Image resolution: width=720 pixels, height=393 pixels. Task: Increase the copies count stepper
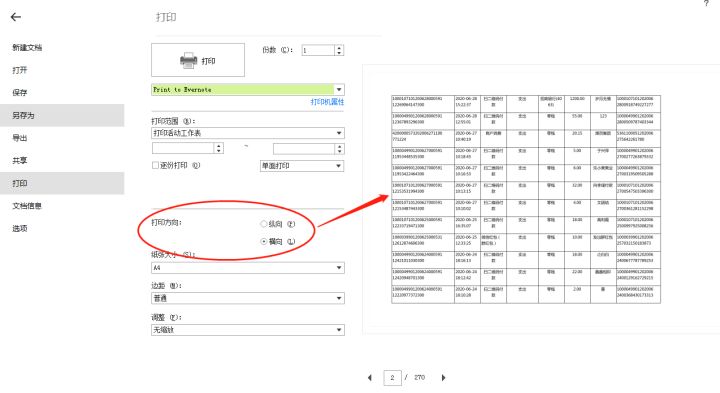[x=339, y=47]
